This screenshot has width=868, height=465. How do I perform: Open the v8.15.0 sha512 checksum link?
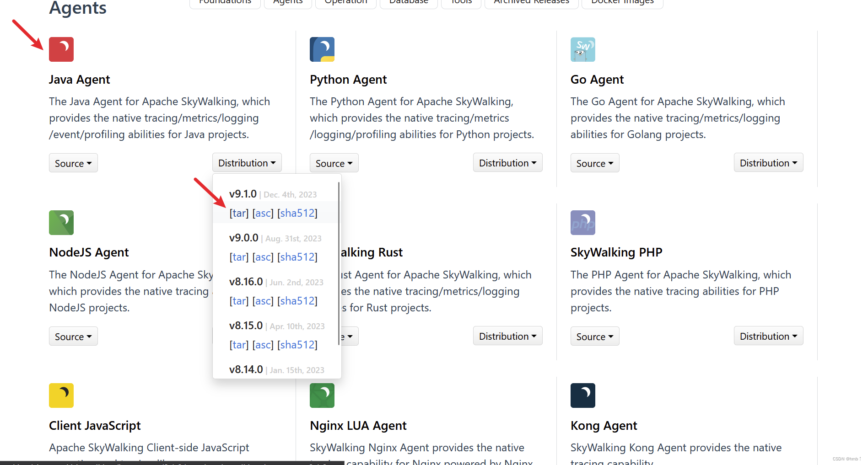coord(297,345)
